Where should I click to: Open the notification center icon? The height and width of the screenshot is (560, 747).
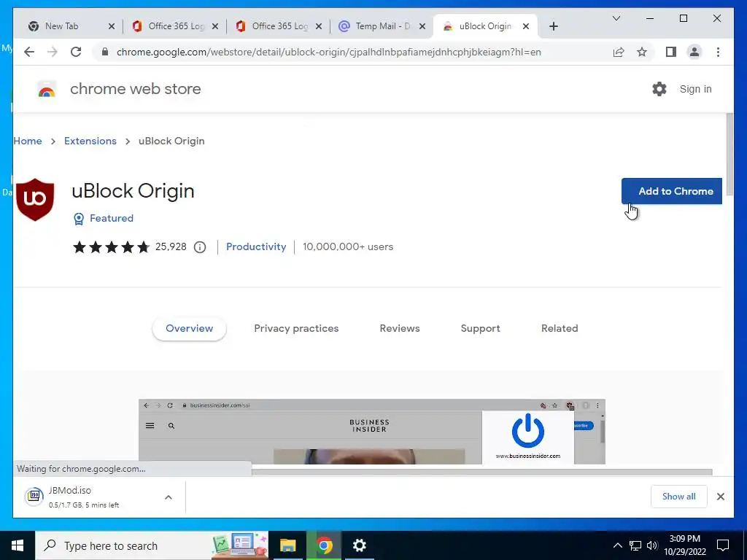tap(723, 545)
